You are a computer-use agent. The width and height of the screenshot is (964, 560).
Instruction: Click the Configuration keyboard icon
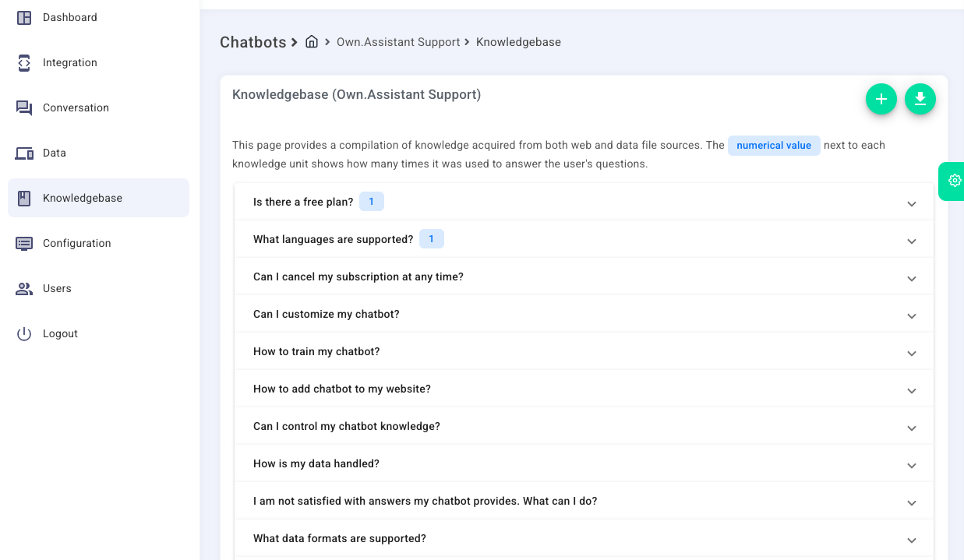(24, 243)
